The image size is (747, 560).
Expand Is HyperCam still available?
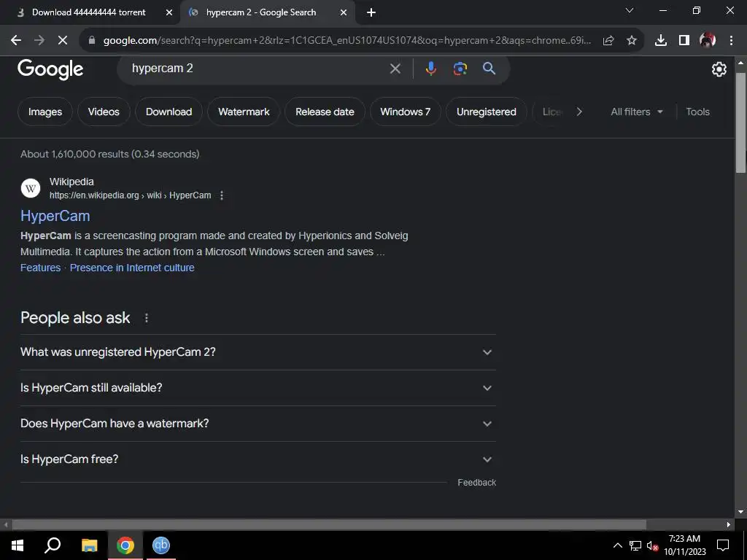pyautogui.click(x=258, y=388)
